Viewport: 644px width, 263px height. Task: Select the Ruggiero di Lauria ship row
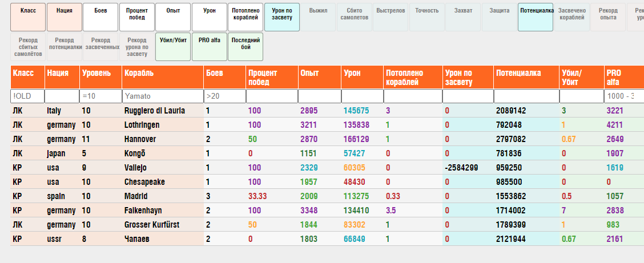[154, 111]
